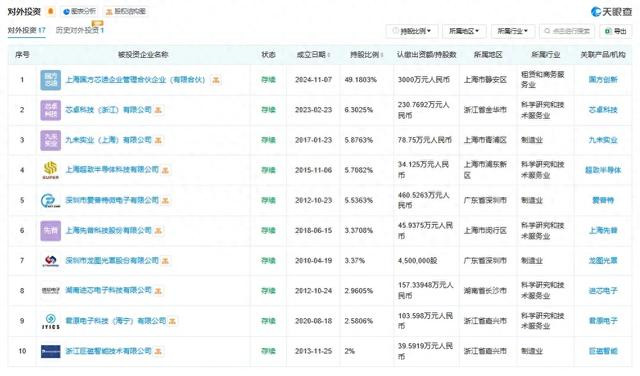Click the search input field in the toolbar
The image size is (640, 376).
(567, 31)
